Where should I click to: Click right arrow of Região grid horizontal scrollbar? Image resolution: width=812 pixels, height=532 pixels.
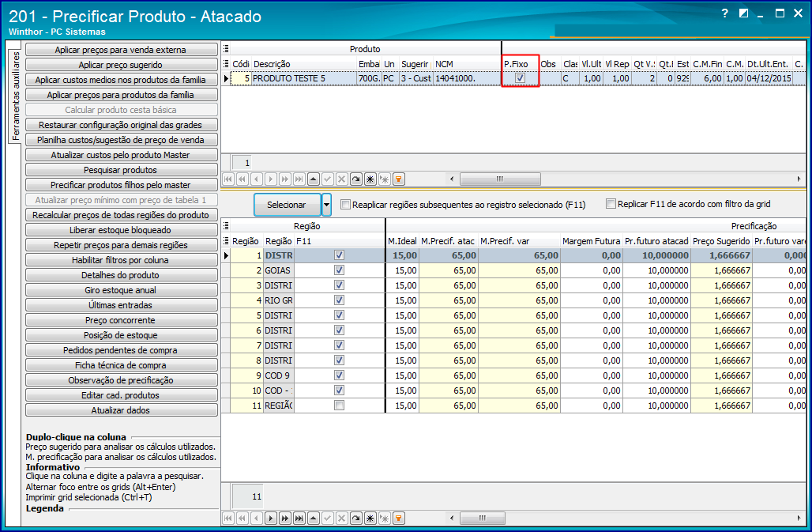[799, 518]
